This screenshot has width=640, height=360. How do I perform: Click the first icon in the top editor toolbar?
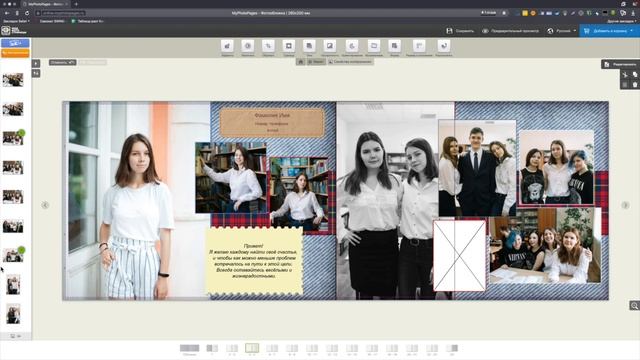pos(227,46)
